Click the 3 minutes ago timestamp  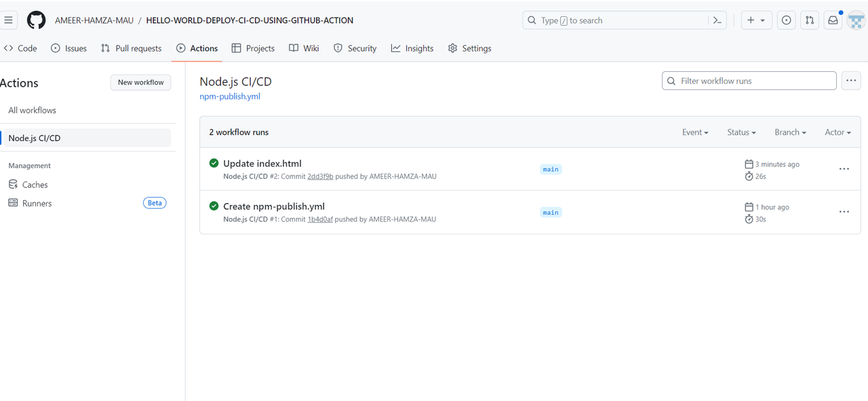pos(777,164)
